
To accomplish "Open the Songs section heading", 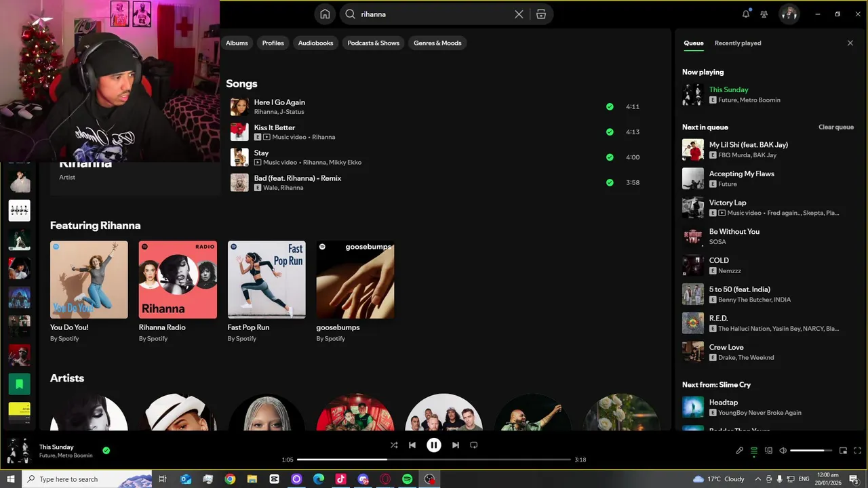I will pos(241,83).
